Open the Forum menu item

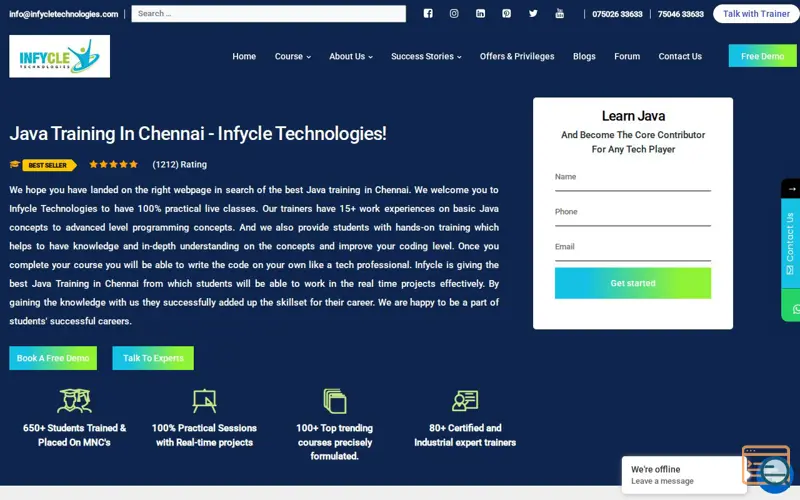click(x=627, y=57)
